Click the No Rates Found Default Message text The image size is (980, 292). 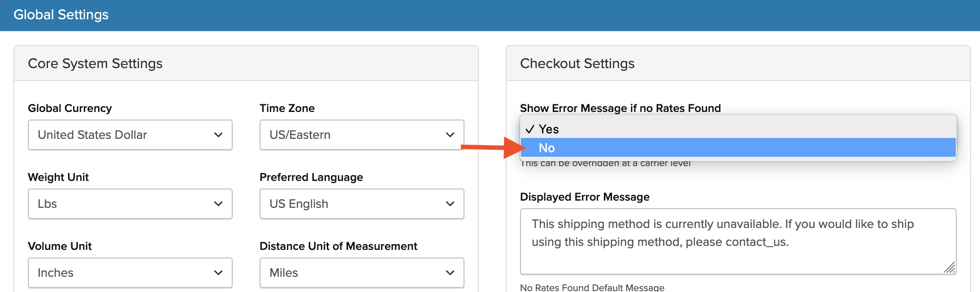pos(592,288)
